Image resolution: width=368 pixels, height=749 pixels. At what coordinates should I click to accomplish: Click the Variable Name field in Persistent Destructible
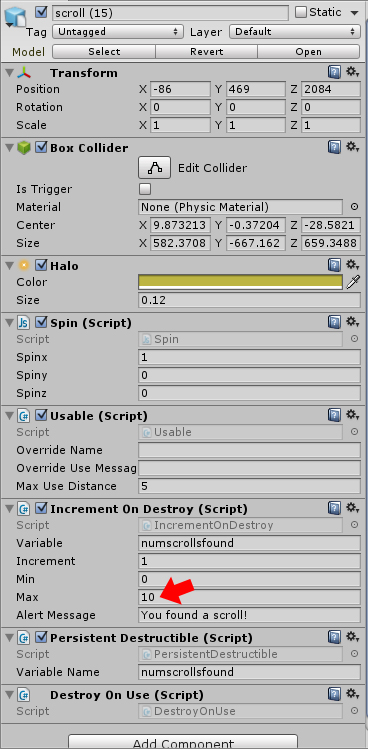click(x=249, y=672)
